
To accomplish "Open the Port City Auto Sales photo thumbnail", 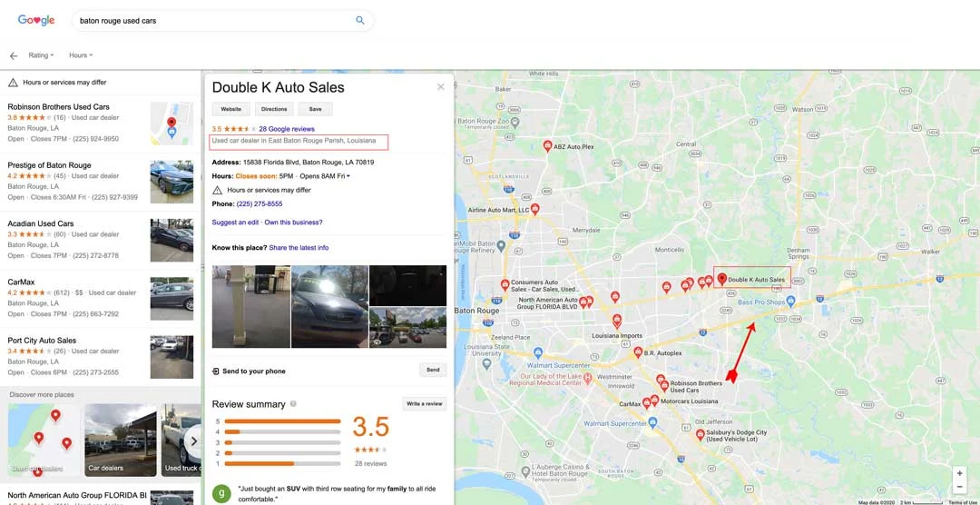I will tap(171, 357).
